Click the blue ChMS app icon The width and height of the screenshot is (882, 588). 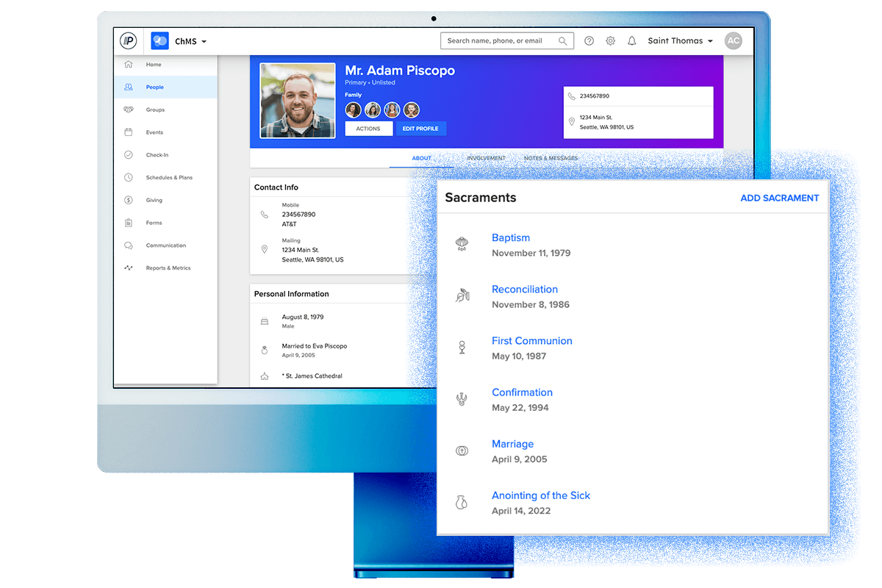(x=159, y=41)
